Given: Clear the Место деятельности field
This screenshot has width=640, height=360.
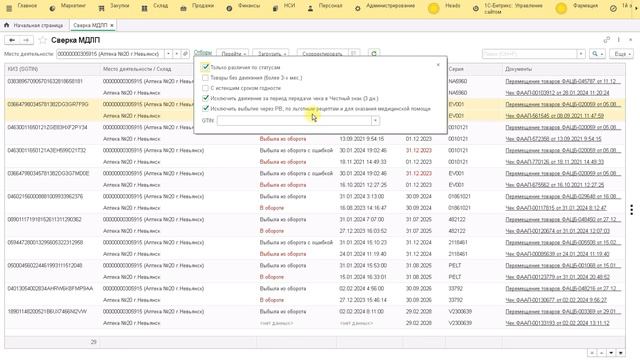Looking at the screenshot, I should (x=177, y=54).
